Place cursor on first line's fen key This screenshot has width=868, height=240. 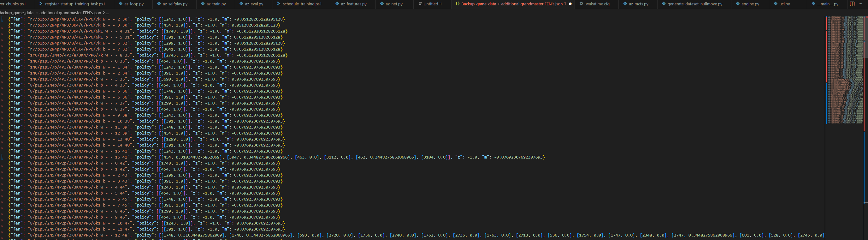tap(15, 19)
